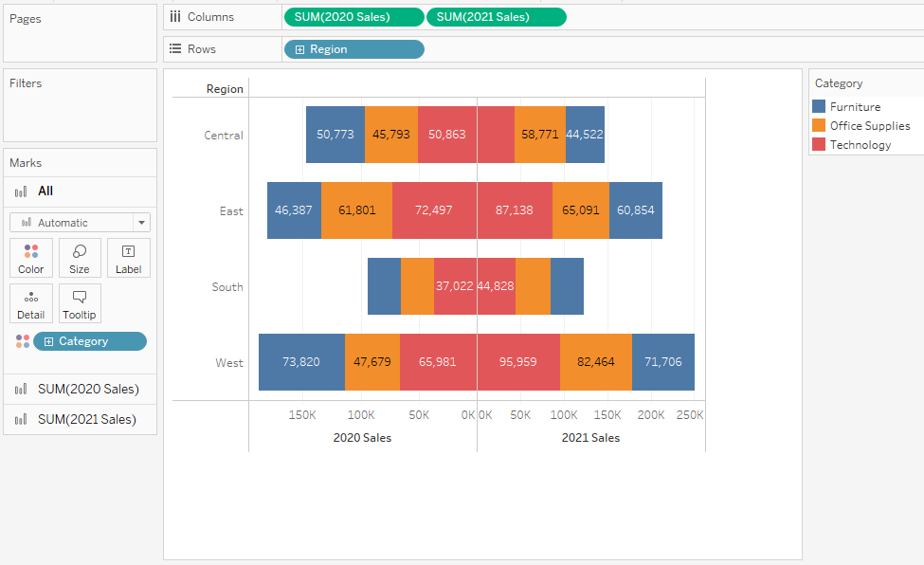Click the bar chart icon beside SUM(2020 Sales)
The height and width of the screenshot is (565, 924).
(x=23, y=389)
